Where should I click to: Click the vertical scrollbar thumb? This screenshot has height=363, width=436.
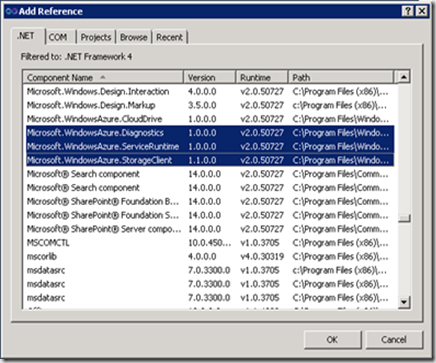point(404,218)
